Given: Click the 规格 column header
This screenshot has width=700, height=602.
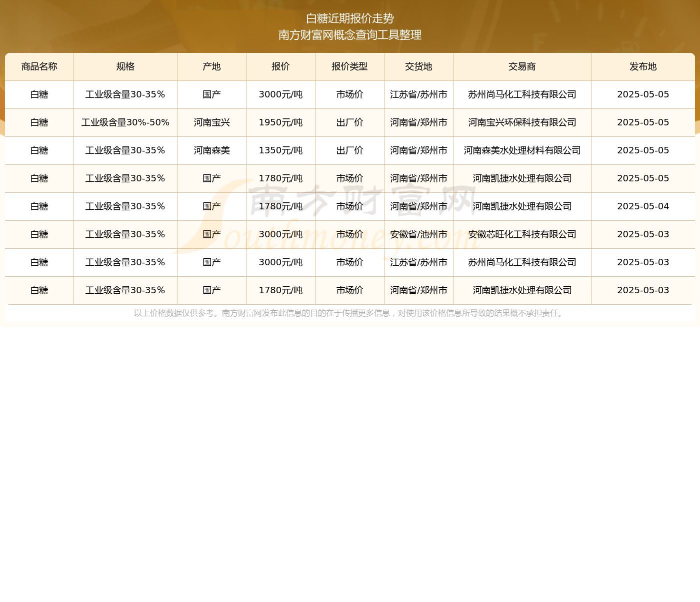Looking at the screenshot, I should [125, 67].
